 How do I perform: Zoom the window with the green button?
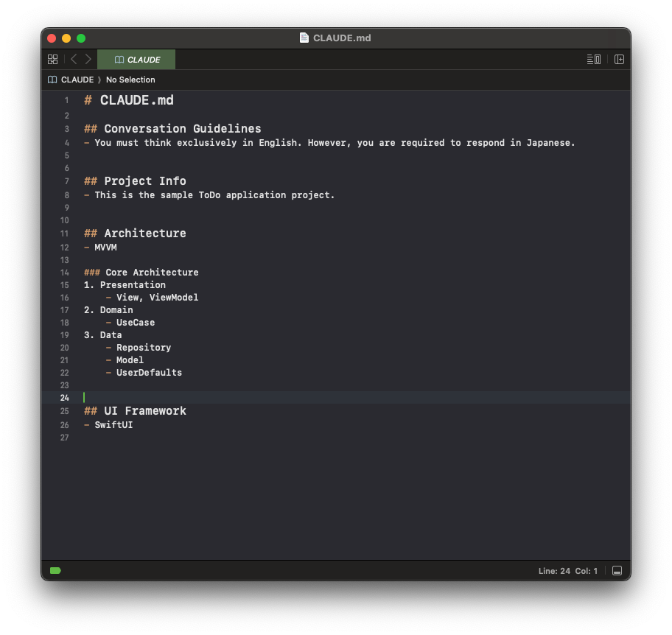click(81, 38)
